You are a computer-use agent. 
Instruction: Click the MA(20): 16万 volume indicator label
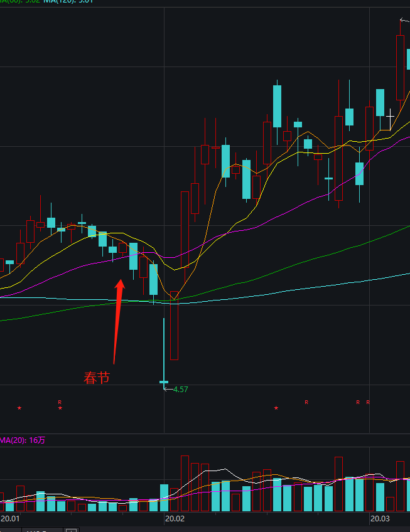point(23,440)
